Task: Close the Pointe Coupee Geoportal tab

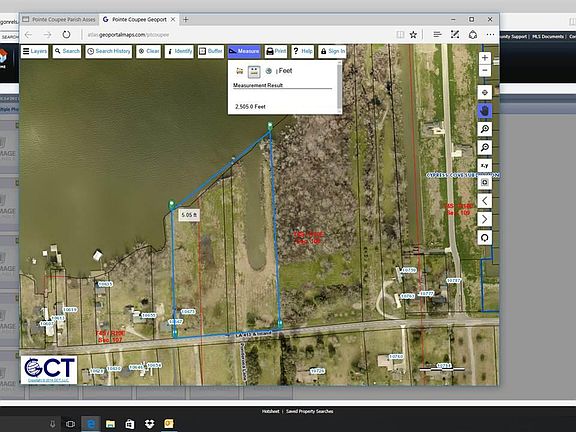Action: pos(173,19)
